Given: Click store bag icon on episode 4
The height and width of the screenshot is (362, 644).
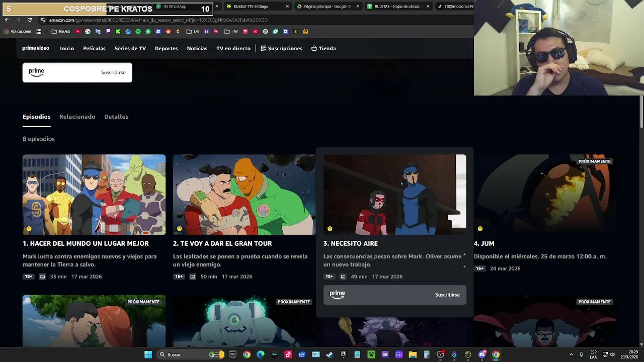Looking at the screenshot, I should [480, 229].
